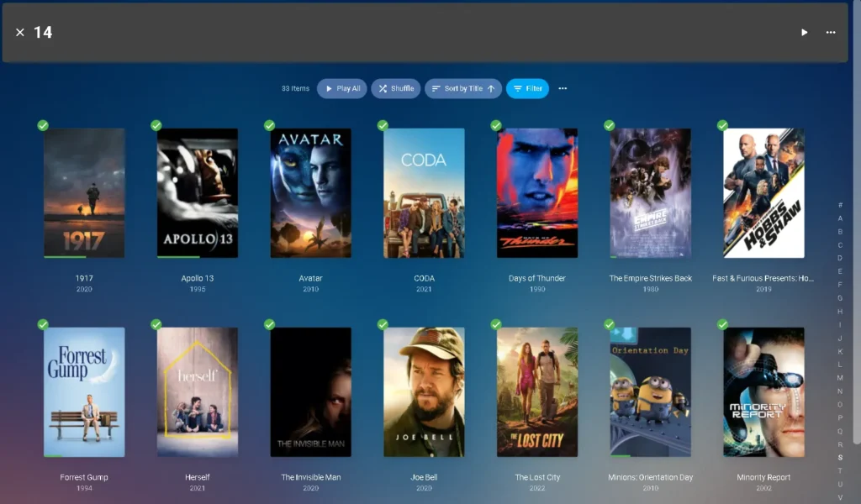
Task: Deselect the Minority Report checkmark
Action: point(722,325)
